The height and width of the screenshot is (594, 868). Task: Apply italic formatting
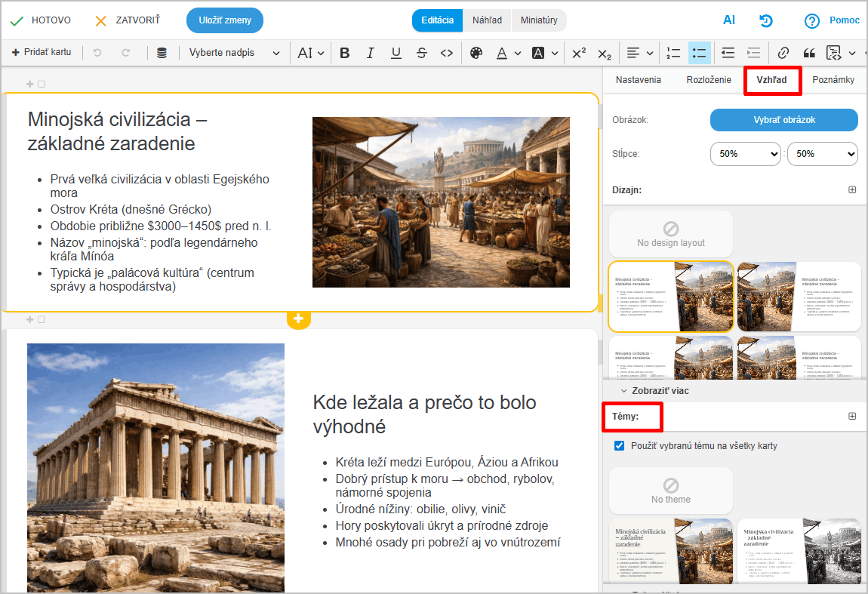click(x=370, y=53)
